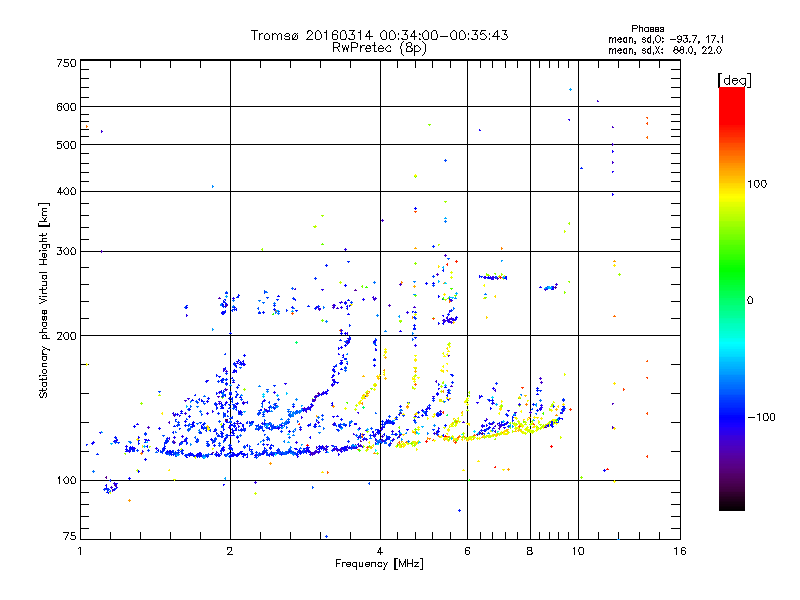Image resolution: width=800 pixels, height=600 pixels.
Task: Click the 'Frequency [MHz]' axis label
Action: 379,564
